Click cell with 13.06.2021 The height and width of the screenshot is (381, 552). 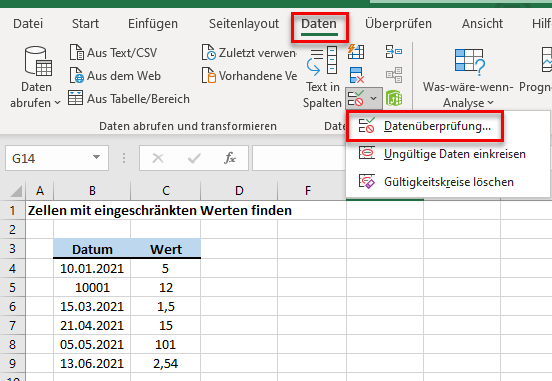(92, 364)
